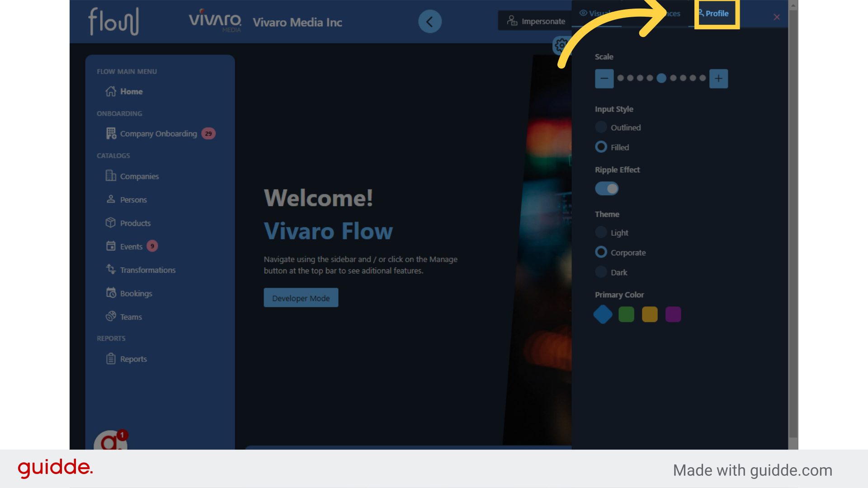The width and height of the screenshot is (868, 488).
Task: Choose the Dark theme option
Action: click(x=601, y=272)
